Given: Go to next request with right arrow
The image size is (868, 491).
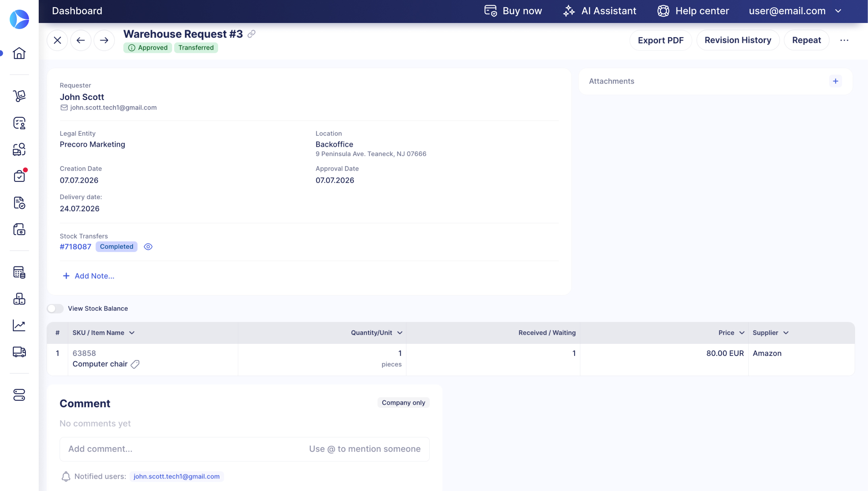Looking at the screenshot, I should (104, 40).
